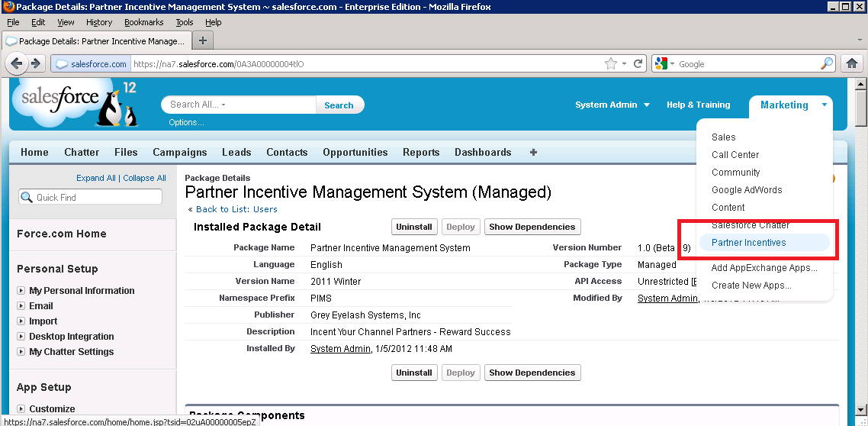Click the Google search magnifier icon
The image size is (868, 426).
tap(827, 64)
